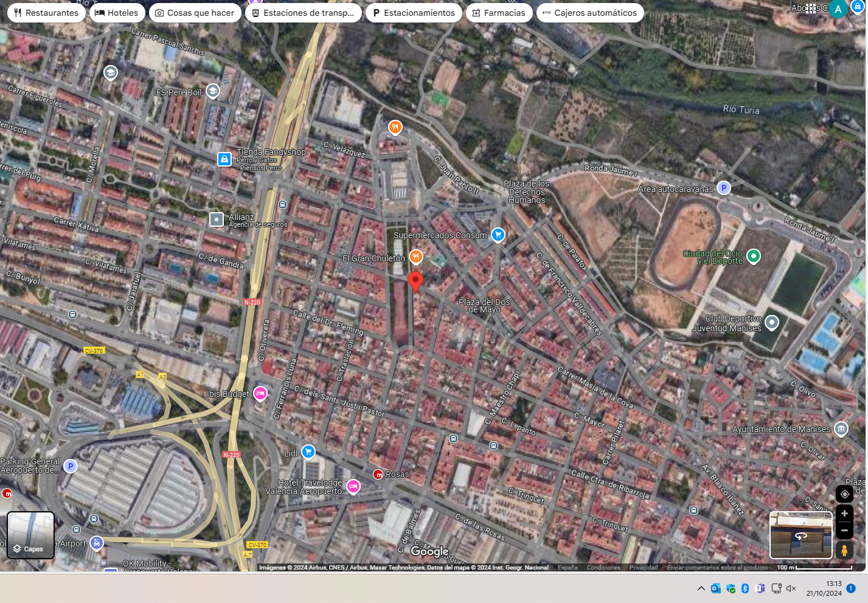
Task: Open the Capas layers switcher
Action: point(30,535)
